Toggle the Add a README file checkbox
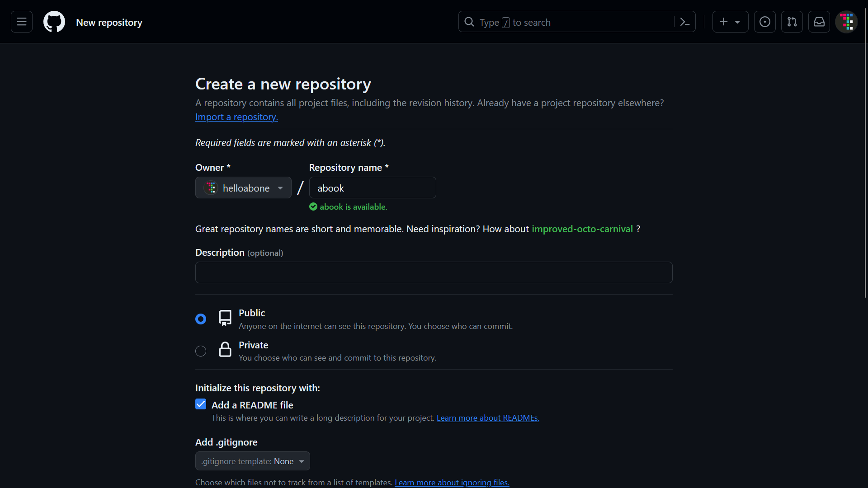 coord(201,404)
